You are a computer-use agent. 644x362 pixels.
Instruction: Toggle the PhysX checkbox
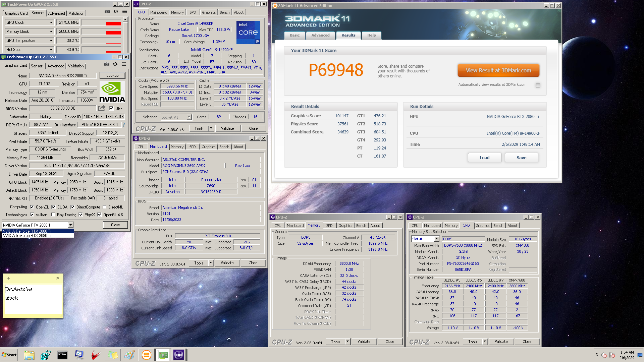80,215
